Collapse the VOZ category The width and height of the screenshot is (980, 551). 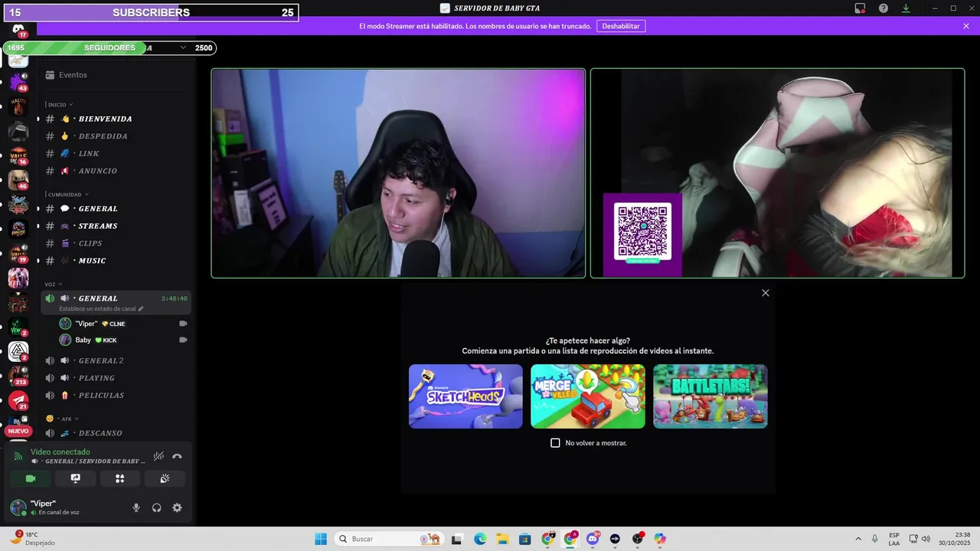click(x=54, y=284)
